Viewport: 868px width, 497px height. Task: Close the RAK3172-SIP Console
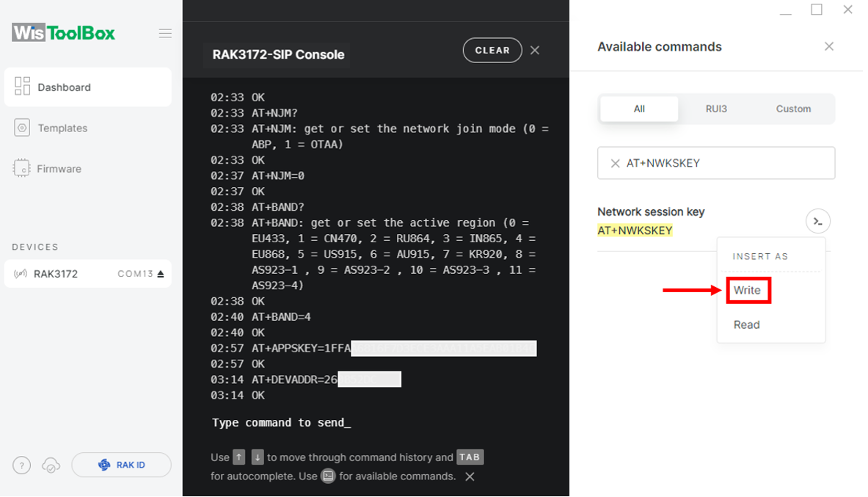tap(535, 51)
